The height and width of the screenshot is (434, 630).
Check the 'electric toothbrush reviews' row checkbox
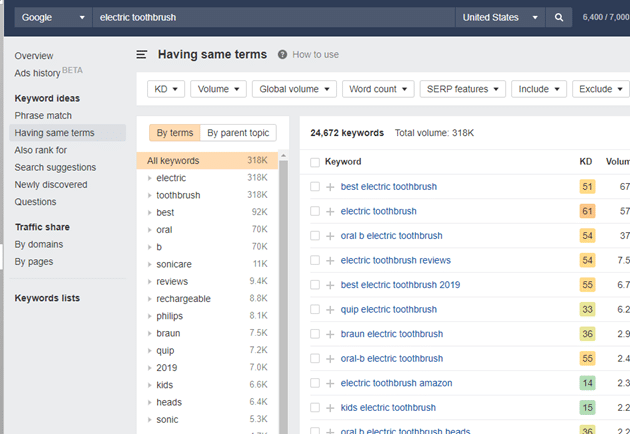coord(315,260)
